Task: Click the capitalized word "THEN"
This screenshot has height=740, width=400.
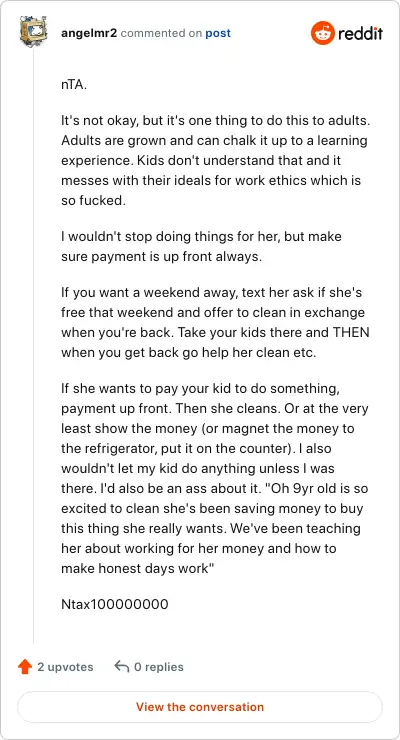Action: click(x=351, y=333)
